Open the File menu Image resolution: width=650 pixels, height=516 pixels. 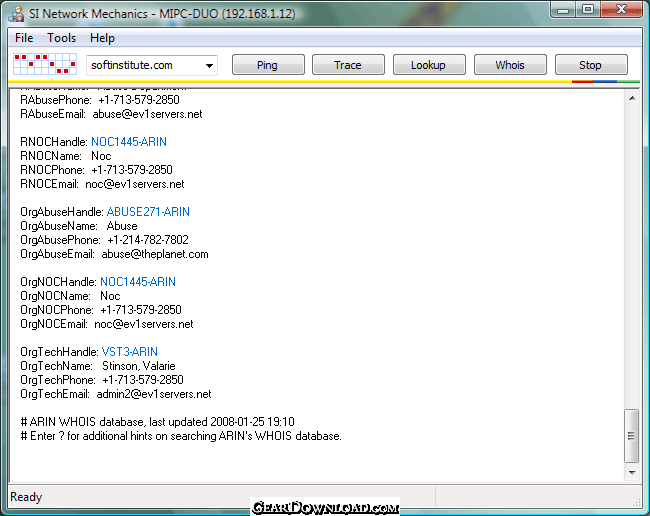coord(24,38)
